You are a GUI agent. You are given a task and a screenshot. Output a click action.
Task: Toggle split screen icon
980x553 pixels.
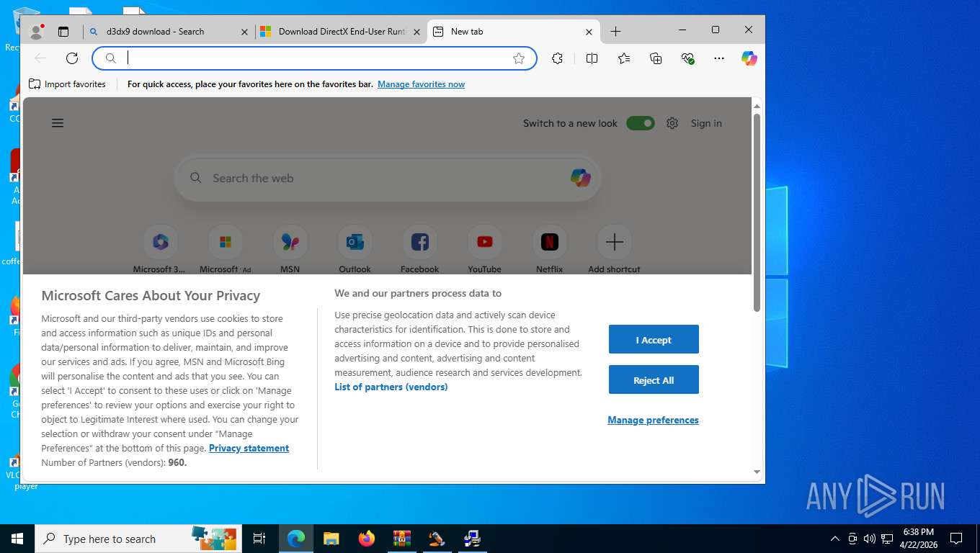pyautogui.click(x=592, y=58)
